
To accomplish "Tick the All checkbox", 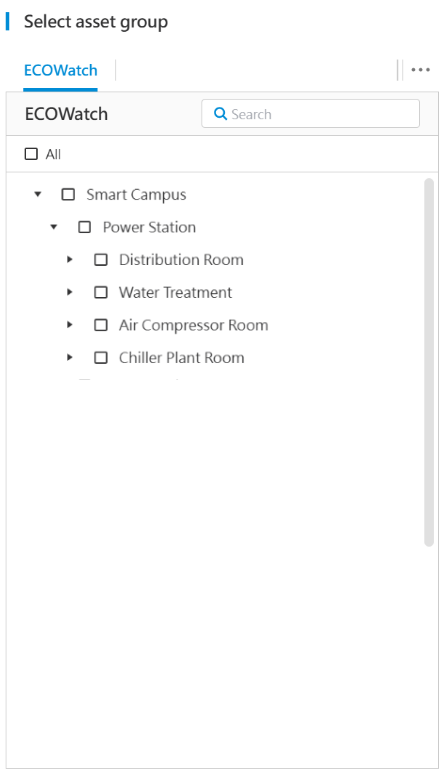I will tap(31, 154).
